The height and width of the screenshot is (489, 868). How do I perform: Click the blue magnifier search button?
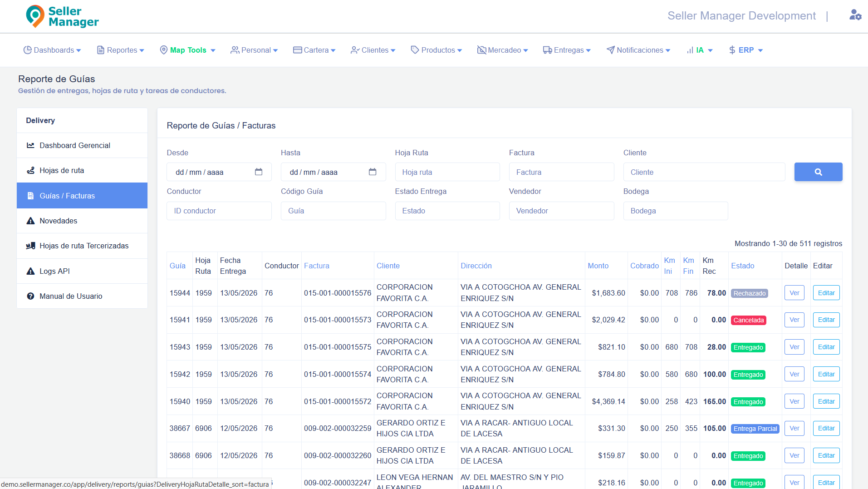point(818,172)
